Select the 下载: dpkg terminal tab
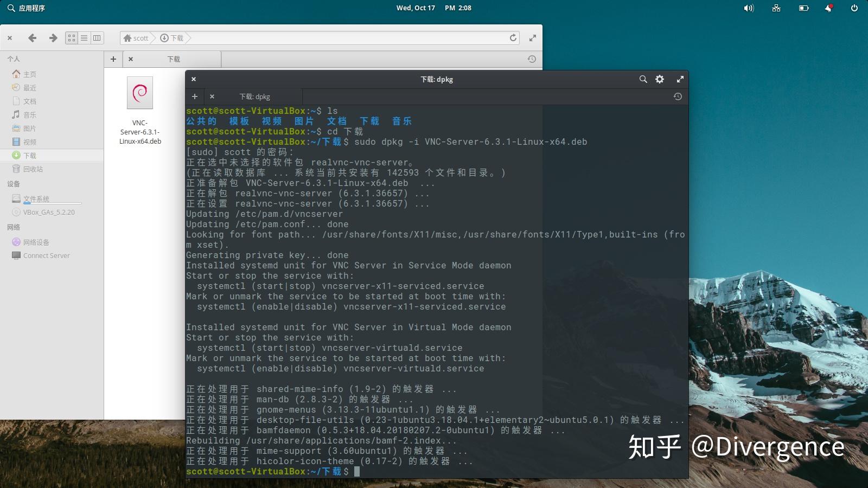 [x=254, y=97]
